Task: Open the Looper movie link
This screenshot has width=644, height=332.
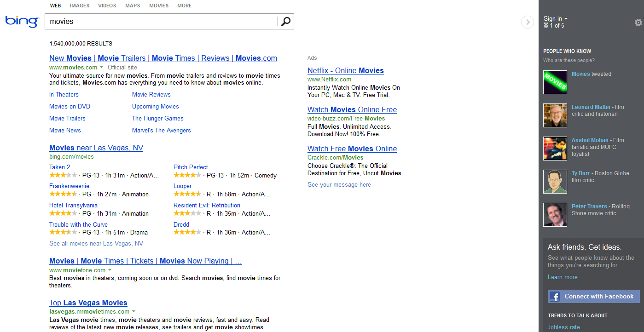Action: (183, 186)
